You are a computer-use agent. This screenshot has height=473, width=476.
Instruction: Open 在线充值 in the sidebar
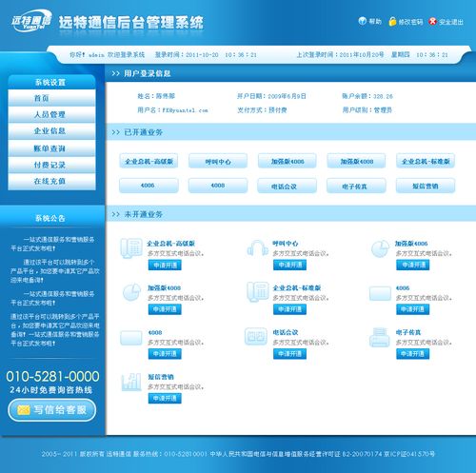pyautogui.click(x=51, y=182)
